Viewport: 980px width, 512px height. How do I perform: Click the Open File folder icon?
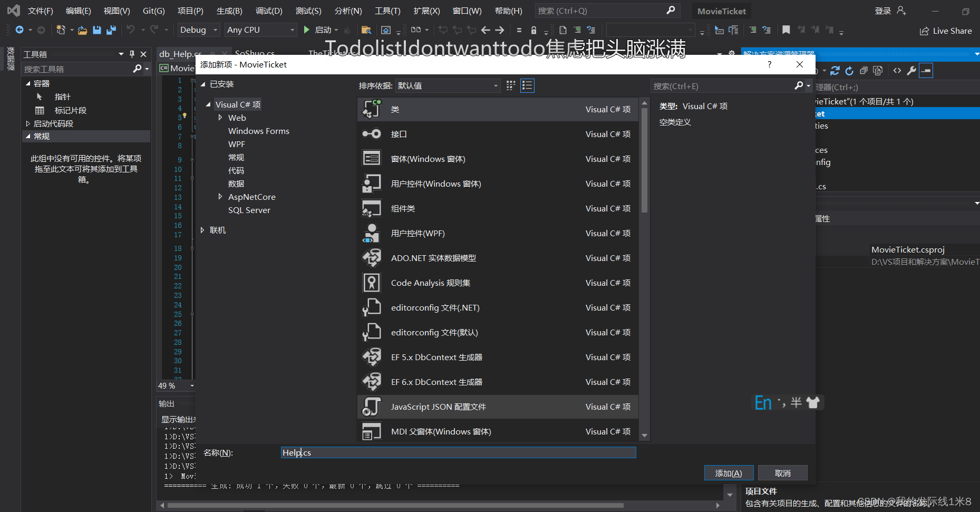[82, 30]
